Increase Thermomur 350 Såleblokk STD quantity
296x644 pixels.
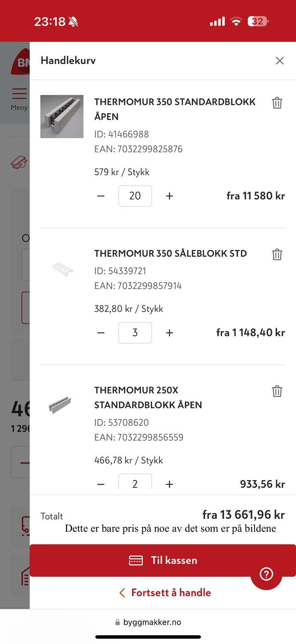[169, 333]
